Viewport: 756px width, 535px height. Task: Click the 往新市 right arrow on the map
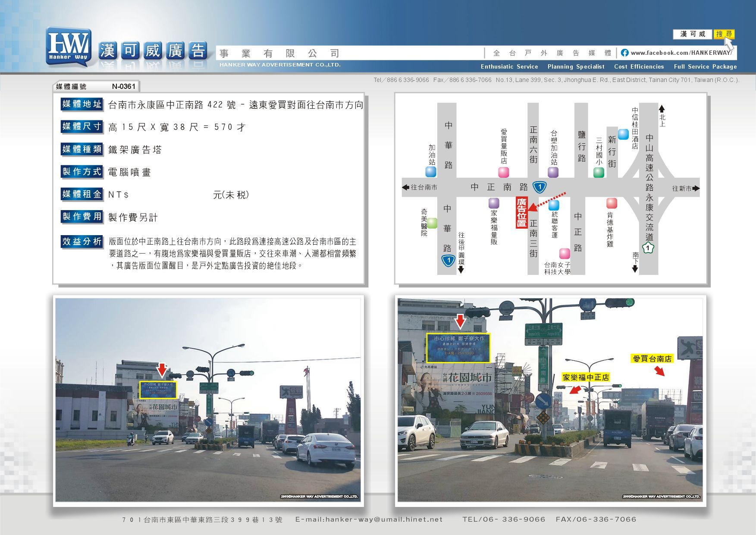[696, 189]
